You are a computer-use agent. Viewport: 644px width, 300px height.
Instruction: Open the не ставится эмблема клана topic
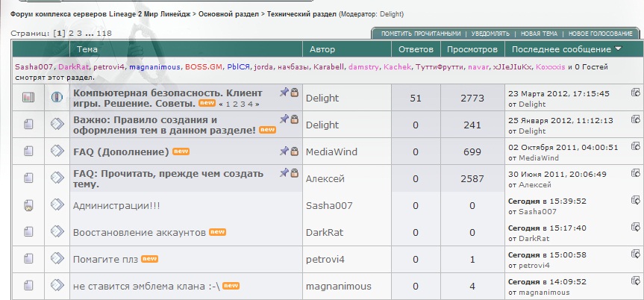click(145, 286)
